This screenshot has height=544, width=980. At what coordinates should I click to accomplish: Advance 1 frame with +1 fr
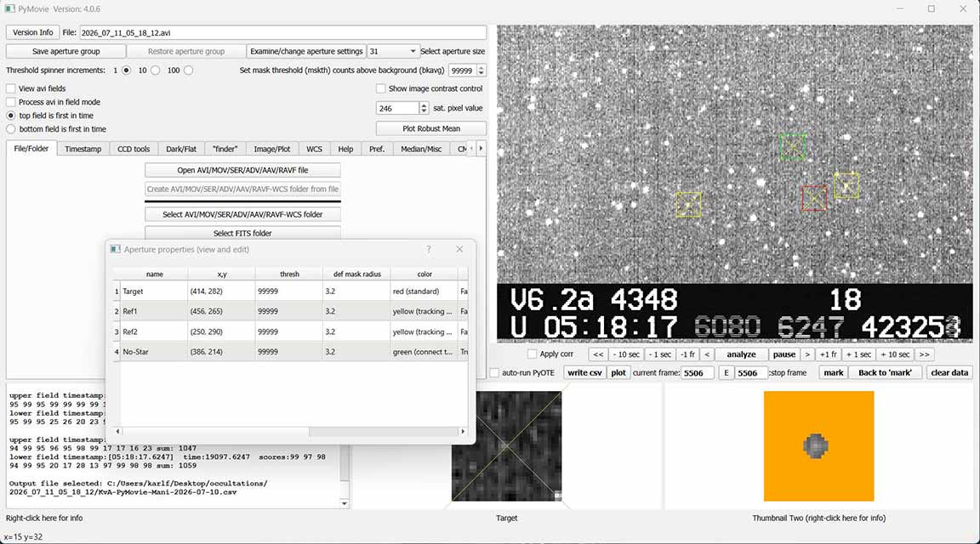[828, 354]
